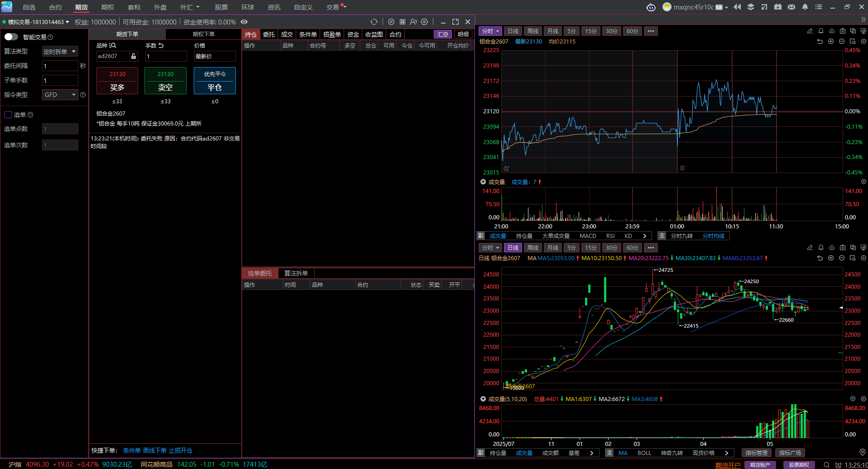Viewport: 868px width, 469px height.
Task: Zoom in the daily K-line chart
Action: [x=831, y=258]
